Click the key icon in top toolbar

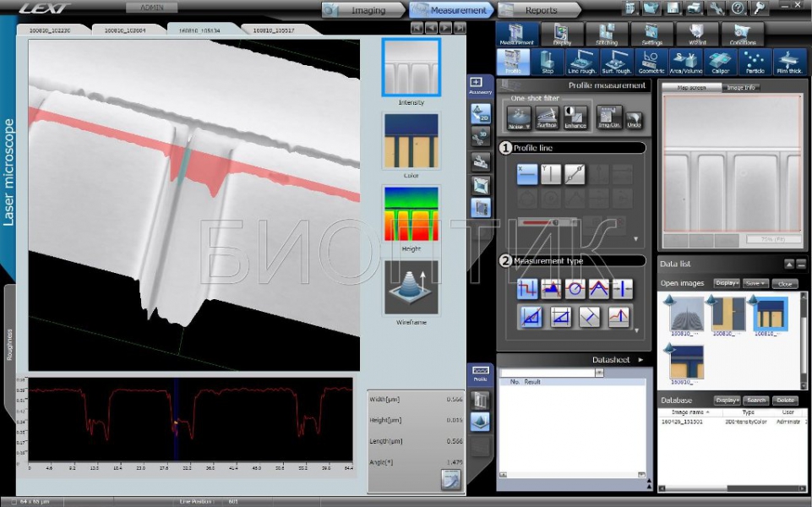[760, 8]
